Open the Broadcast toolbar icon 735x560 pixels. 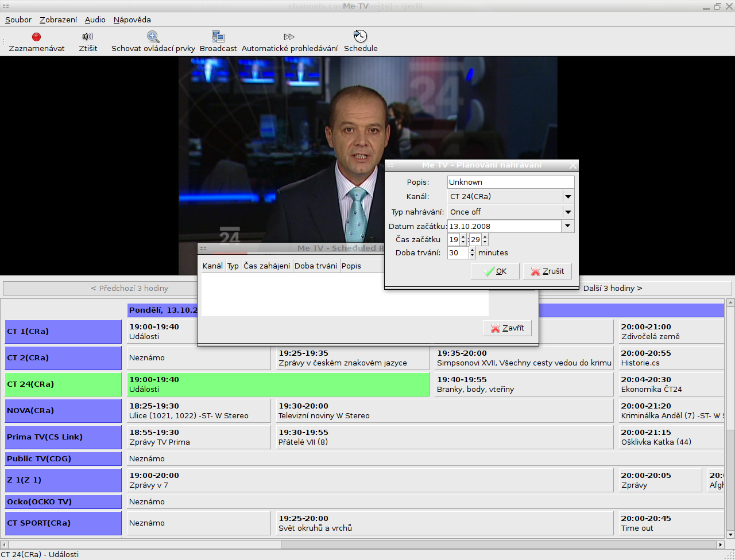coord(218,37)
